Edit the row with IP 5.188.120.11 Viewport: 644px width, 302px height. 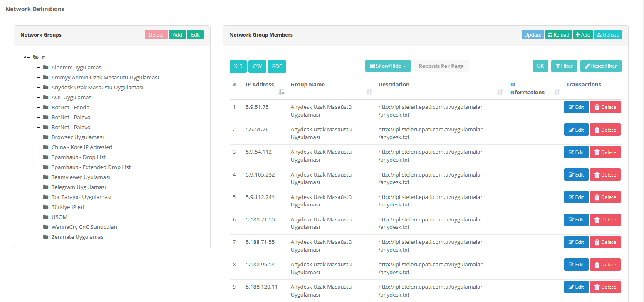pos(576,287)
